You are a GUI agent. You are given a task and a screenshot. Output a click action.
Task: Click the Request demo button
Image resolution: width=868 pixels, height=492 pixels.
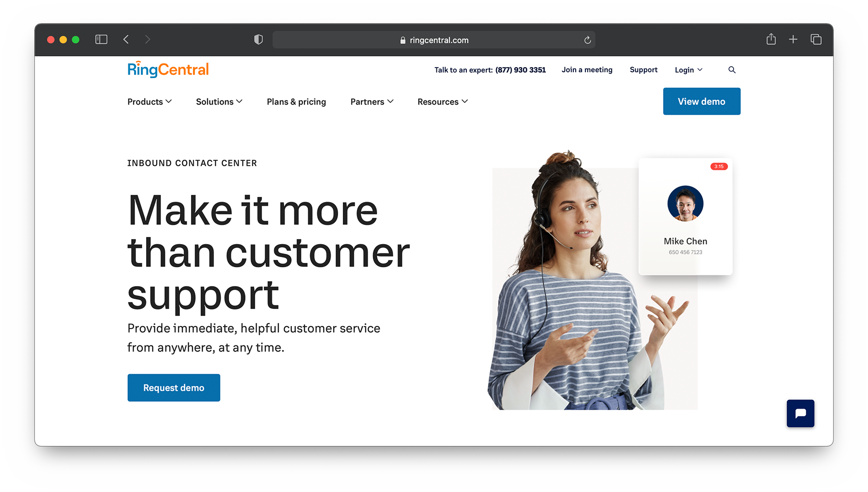pyautogui.click(x=174, y=388)
